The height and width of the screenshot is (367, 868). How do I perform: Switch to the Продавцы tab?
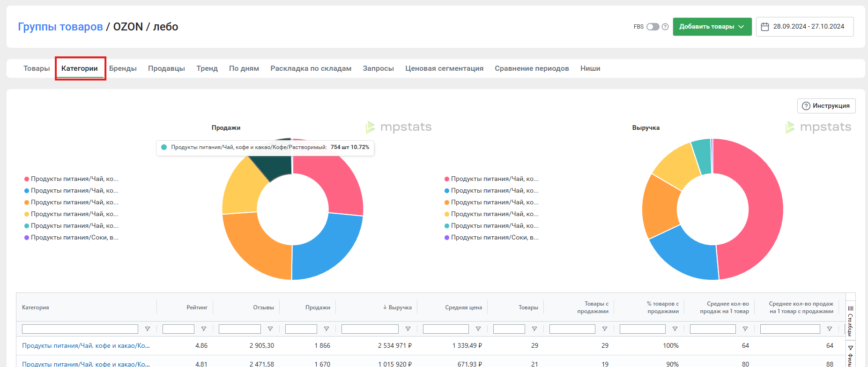166,68
